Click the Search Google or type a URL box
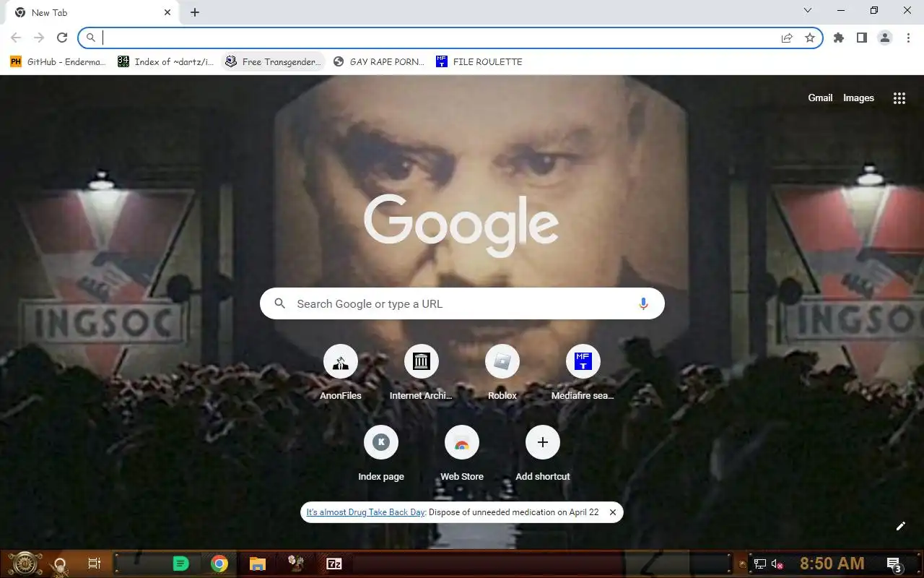924x578 pixels. click(x=462, y=303)
